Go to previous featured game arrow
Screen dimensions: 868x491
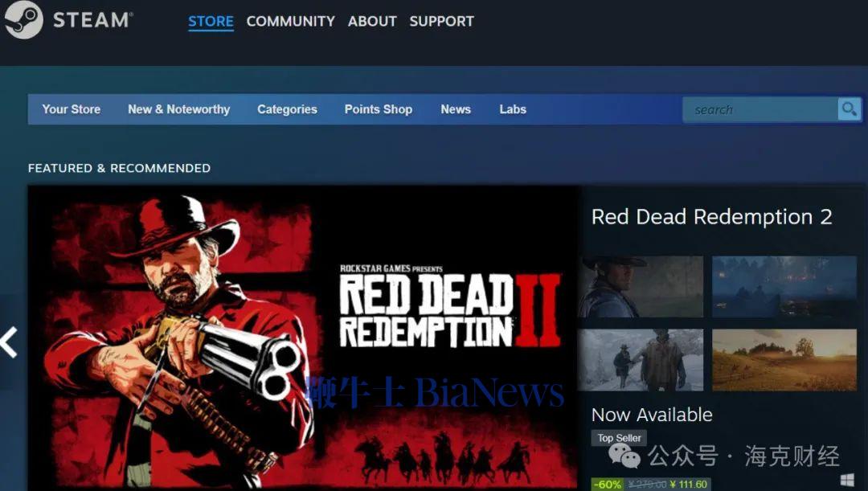[9, 342]
